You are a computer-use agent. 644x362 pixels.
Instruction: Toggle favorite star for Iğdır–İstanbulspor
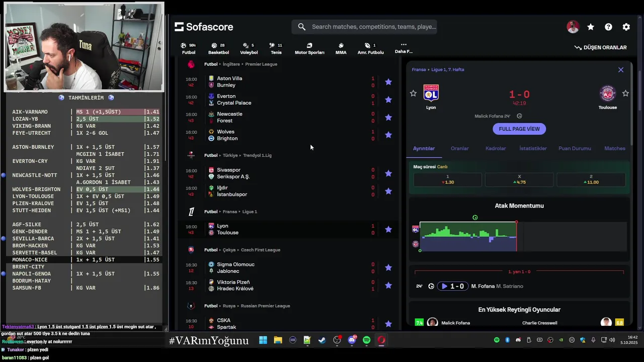[388, 191]
